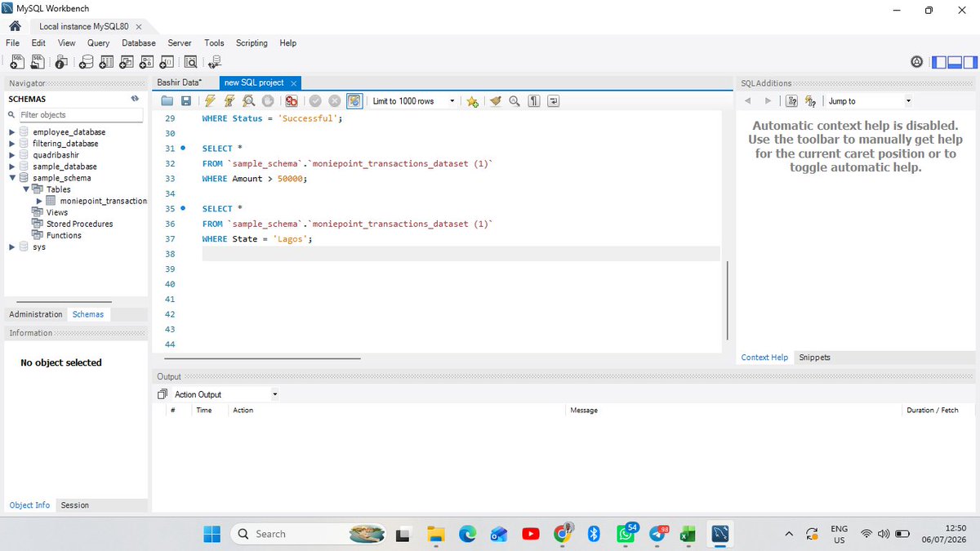The width and height of the screenshot is (980, 551).
Task: Go to the home screen tab
Action: (15, 26)
